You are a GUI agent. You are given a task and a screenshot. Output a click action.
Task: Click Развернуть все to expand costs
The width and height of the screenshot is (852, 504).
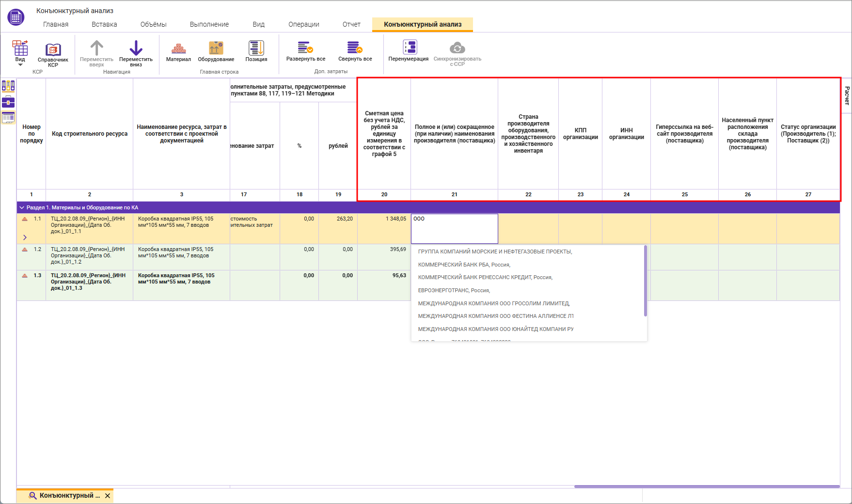click(x=305, y=49)
